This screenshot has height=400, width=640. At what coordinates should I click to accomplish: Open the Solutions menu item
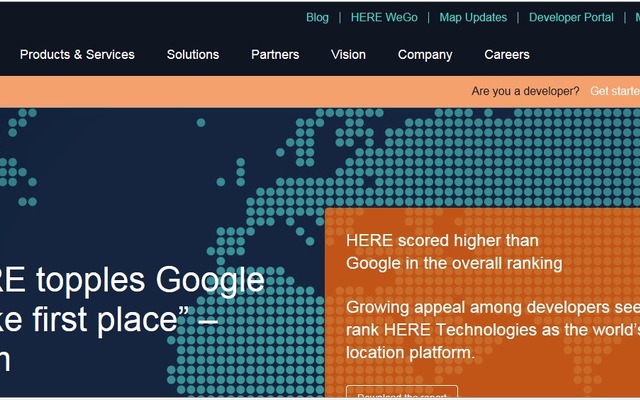[193, 54]
